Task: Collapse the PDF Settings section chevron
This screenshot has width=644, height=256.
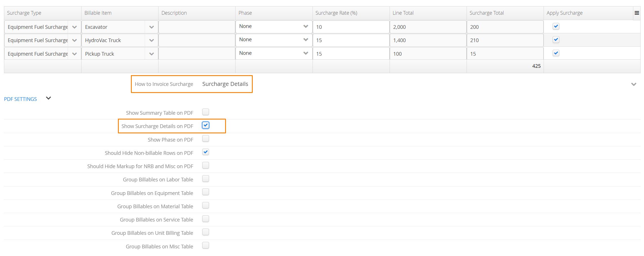Action: pyautogui.click(x=49, y=98)
